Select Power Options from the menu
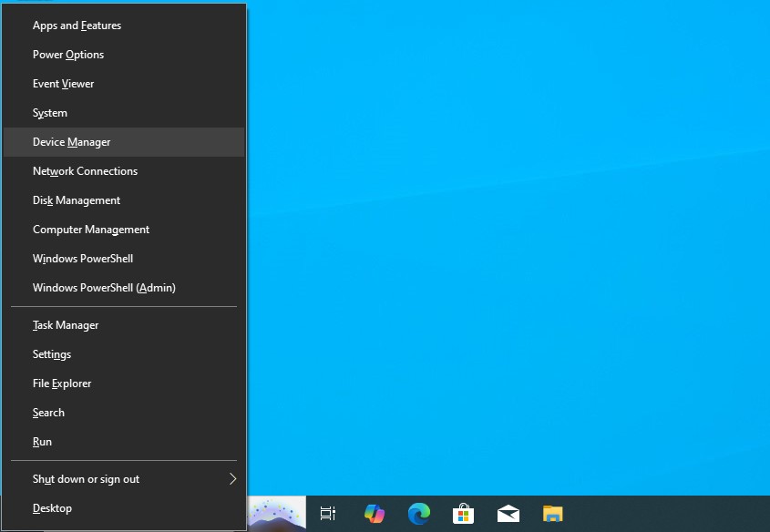 124,55
